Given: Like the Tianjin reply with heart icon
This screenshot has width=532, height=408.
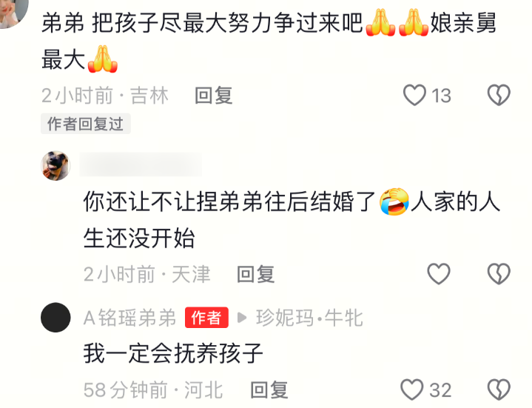Looking at the screenshot, I should click(x=439, y=274).
